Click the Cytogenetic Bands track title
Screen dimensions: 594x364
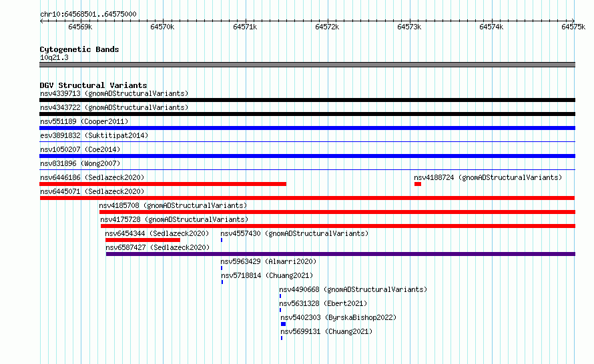coord(79,49)
